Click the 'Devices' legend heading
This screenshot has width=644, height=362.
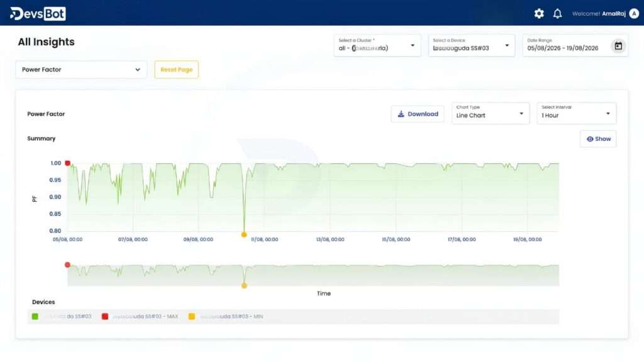43,302
